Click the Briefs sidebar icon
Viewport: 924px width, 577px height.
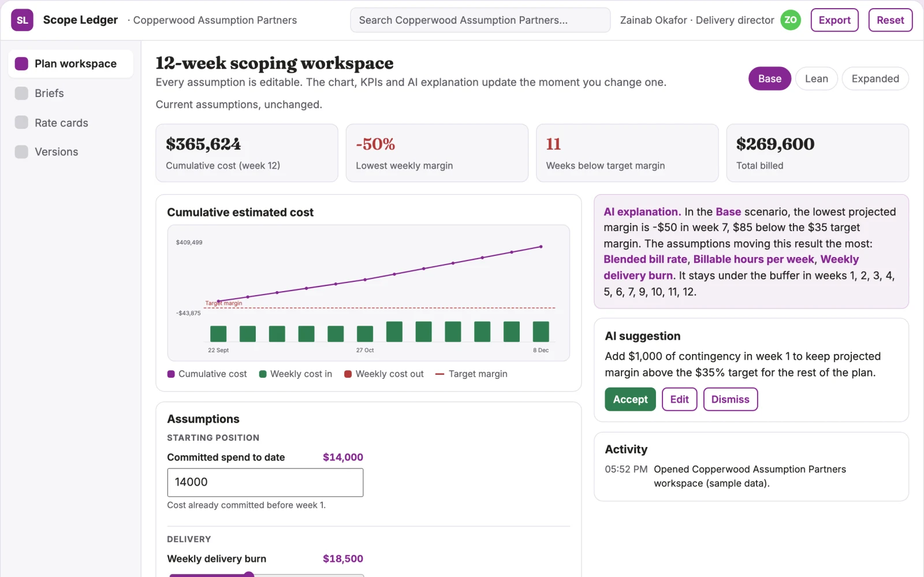[21, 93]
